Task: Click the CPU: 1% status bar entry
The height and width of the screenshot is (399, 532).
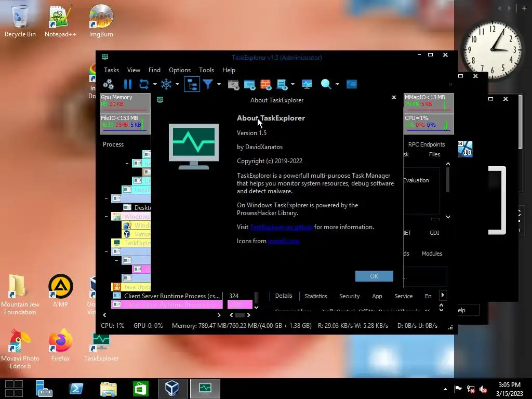Action: [x=113, y=326]
